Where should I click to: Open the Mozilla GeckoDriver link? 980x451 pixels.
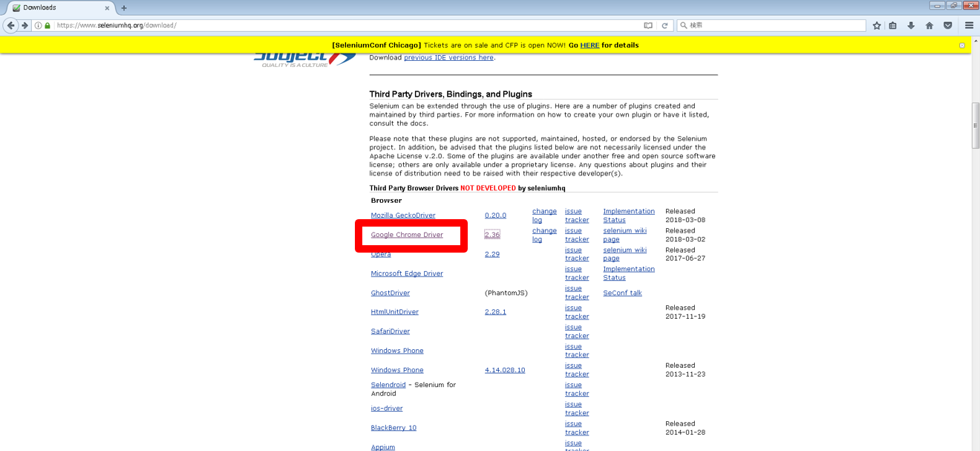[x=403, y=215]
